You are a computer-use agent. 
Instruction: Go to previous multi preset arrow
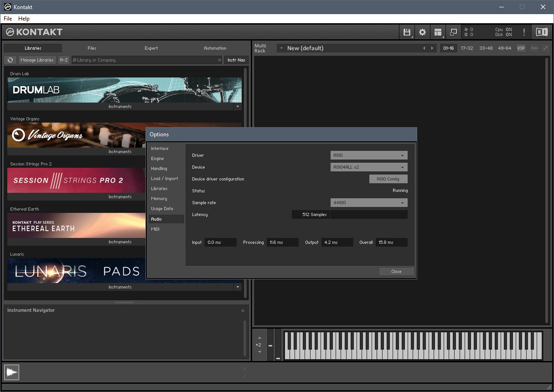tap(424, 48)
